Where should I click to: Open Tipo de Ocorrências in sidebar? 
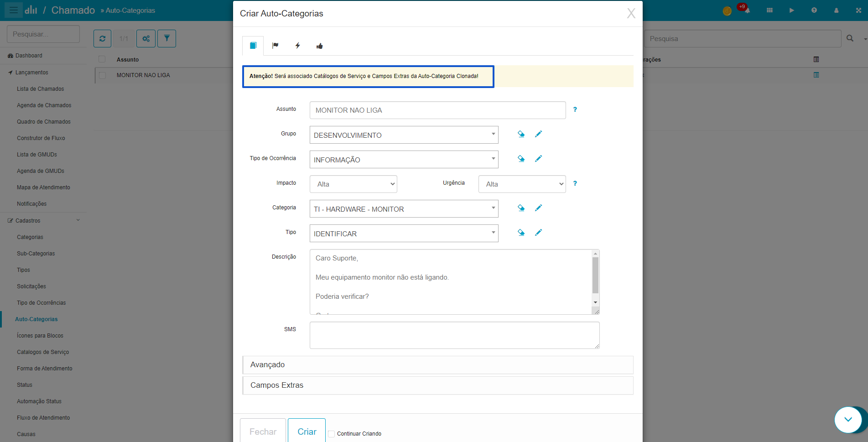pos(41,303)
